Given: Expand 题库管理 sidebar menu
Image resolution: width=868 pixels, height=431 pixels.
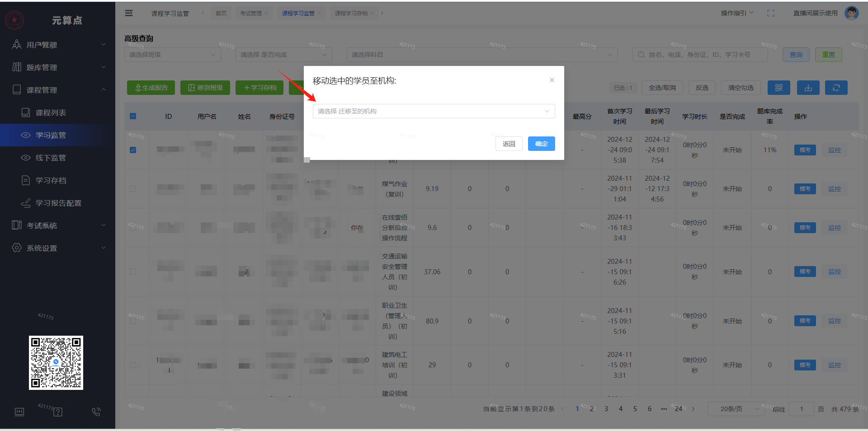Looking at the screenshot, I should click(x=58, y=67).
